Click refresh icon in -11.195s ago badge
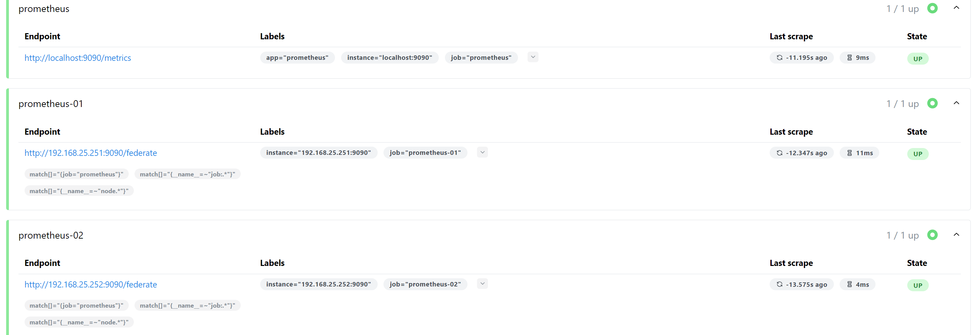Image resolution: width=980 pixels, height=335 pixels. pos(780,57)
